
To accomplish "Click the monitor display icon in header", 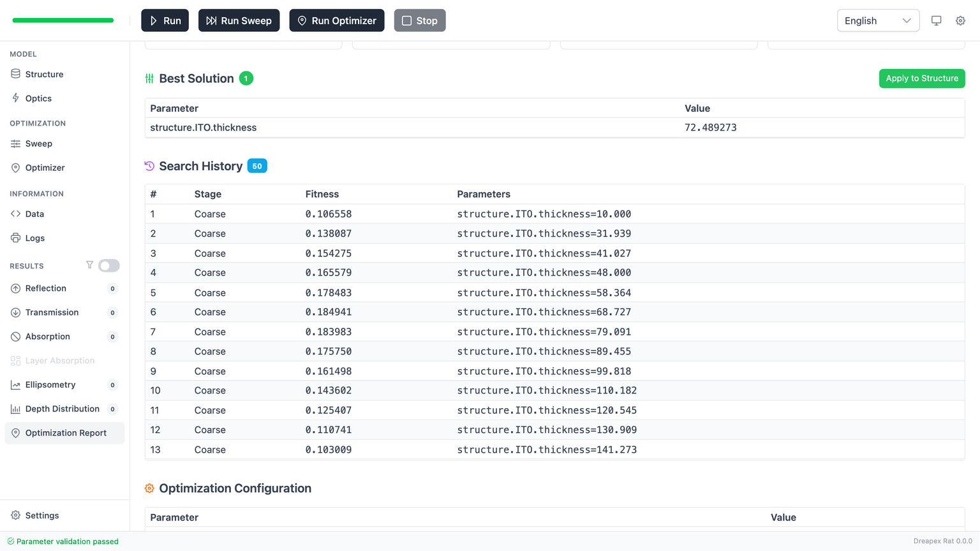I will point(936,20).
